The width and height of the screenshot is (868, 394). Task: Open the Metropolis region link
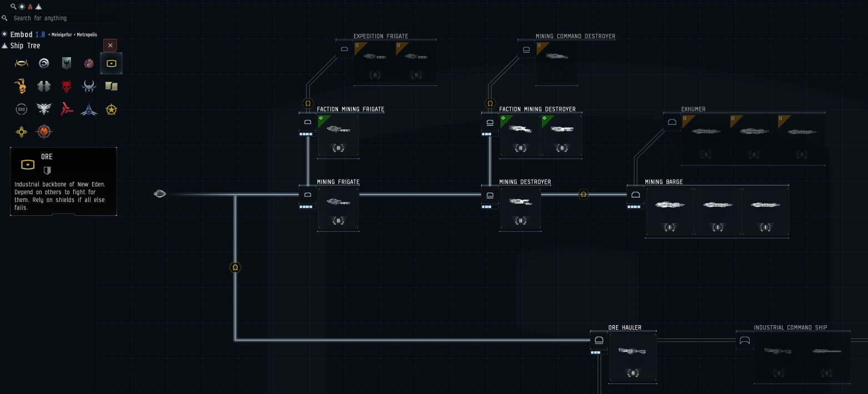[87, 34]
